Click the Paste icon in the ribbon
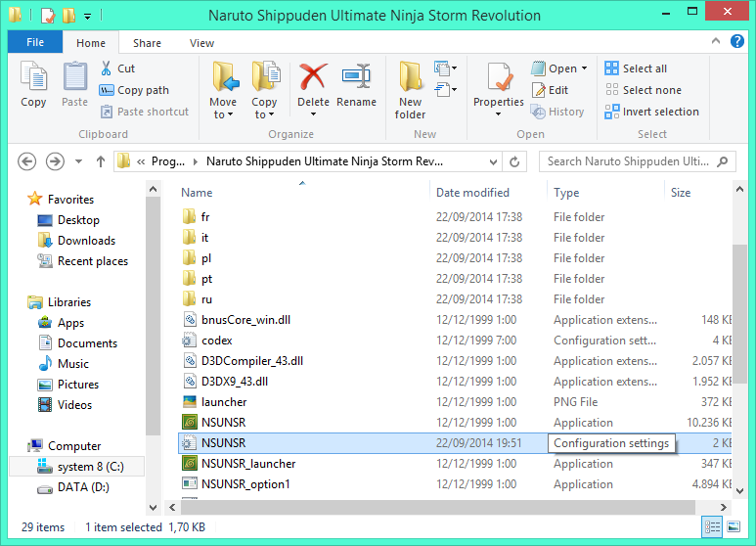The height and width of the screenshot is (546, 756). pos(74,76)
